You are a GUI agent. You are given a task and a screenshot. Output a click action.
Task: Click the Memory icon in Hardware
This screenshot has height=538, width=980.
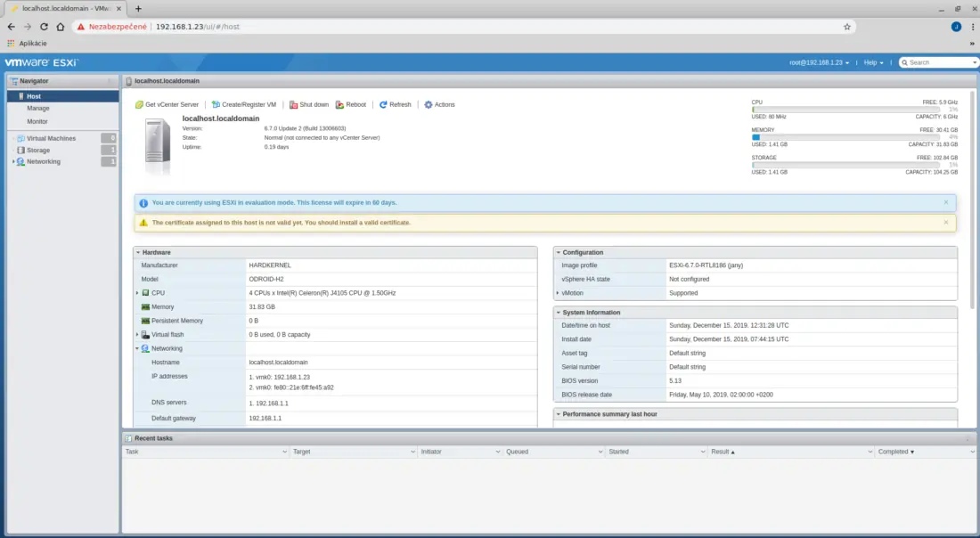point(145,306)
